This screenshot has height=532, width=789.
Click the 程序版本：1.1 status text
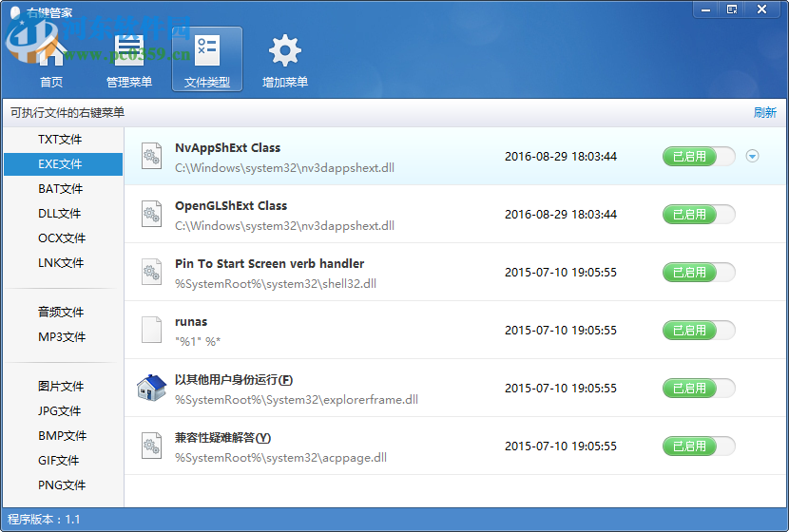point(44,520)
